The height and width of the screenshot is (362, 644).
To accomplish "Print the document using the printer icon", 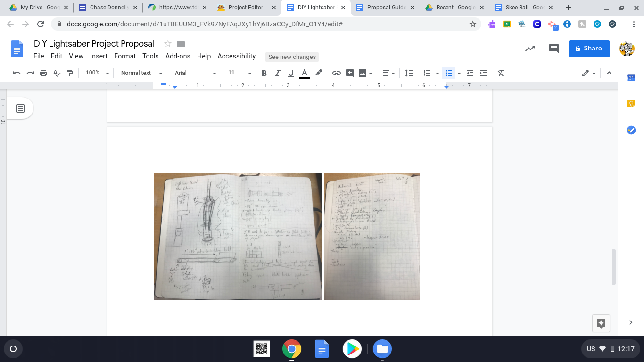I will click(43, 73).
